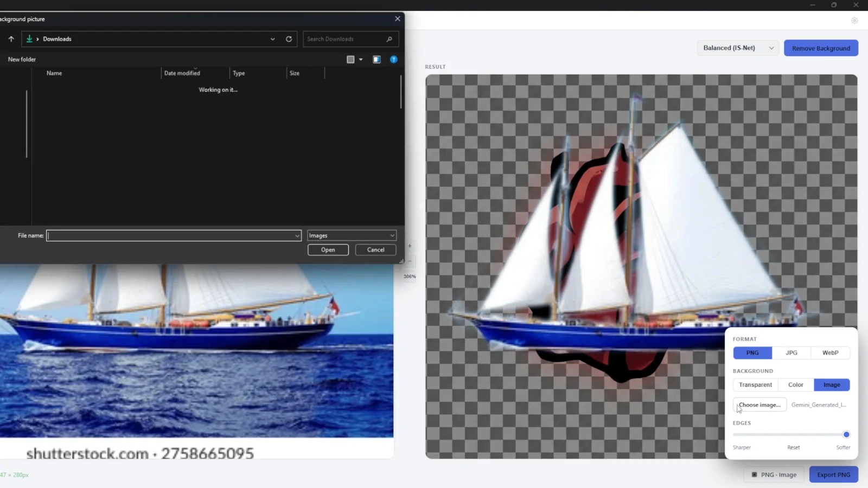Click the magnifier icon in Search Downloads
This screenshot has height=488, width=868.
click(389, 39)
